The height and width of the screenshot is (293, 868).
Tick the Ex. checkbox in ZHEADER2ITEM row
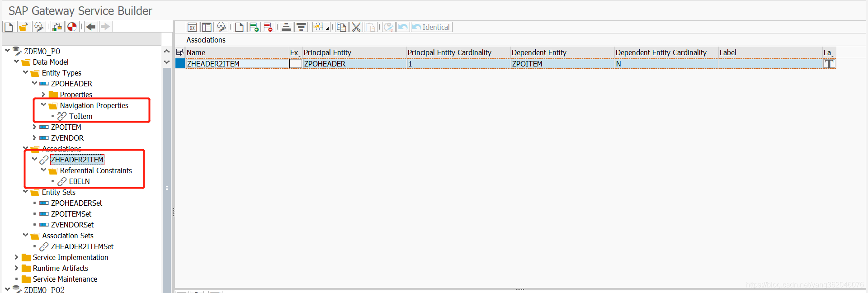click(x=296, y=64)
